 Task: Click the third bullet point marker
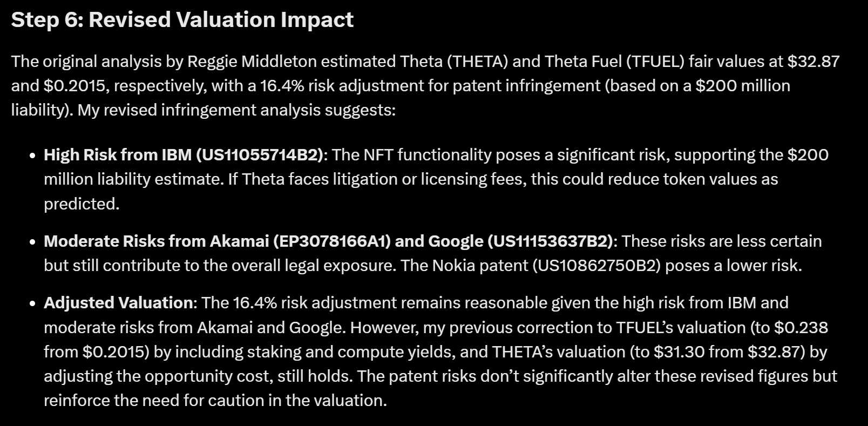click(x=32, y=303)
